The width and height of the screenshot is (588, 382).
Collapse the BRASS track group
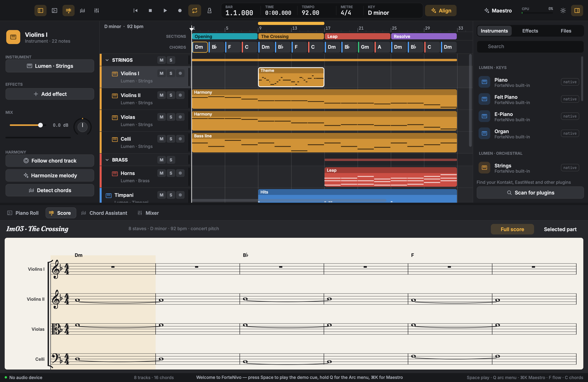(107, 160)
